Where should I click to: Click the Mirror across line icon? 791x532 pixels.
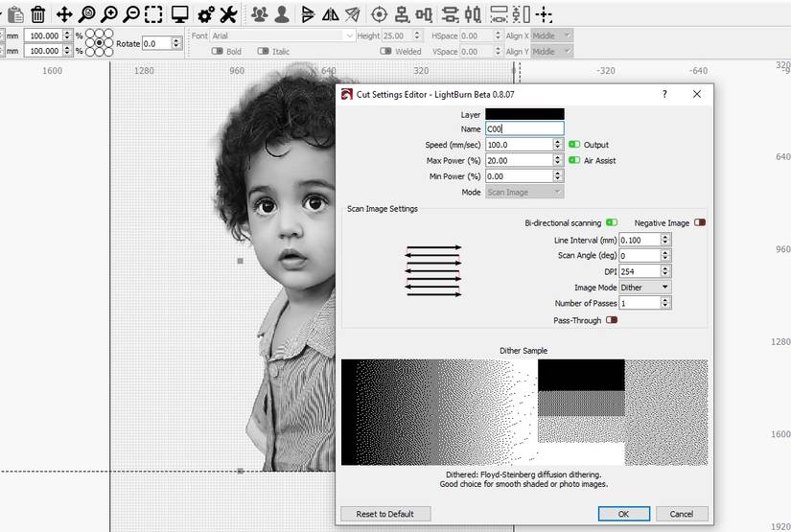coord(353,14)
